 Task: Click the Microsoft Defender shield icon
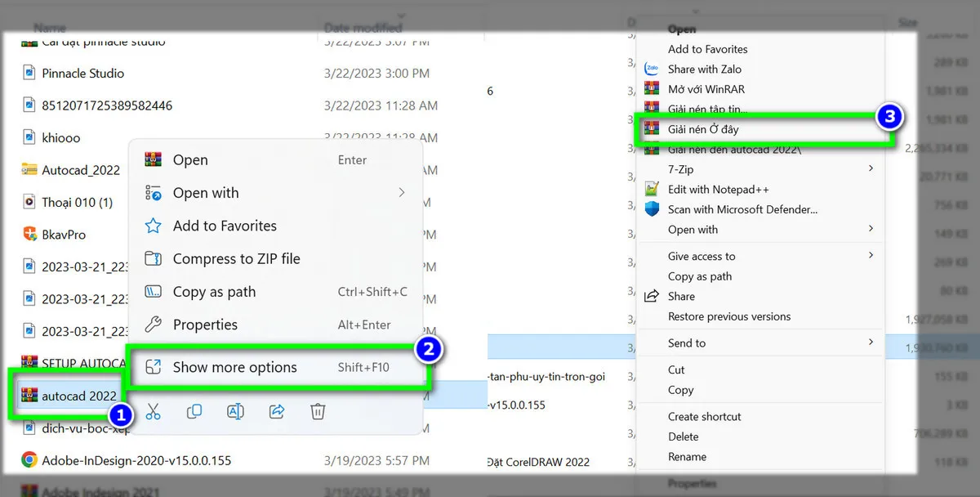click(x=653, y=209)
